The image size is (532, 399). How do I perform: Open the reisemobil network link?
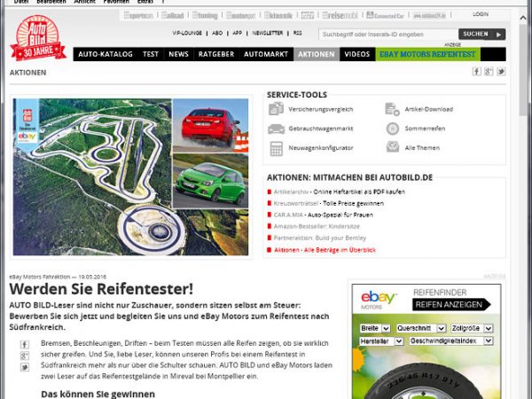point(340,15)
